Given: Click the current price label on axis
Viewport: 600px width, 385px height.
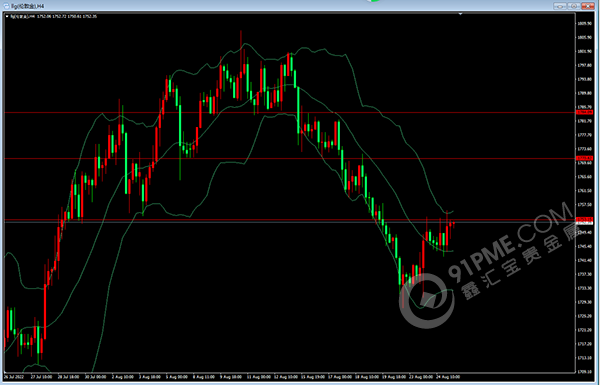Looking at the screenshot, I should click(585, 222).
